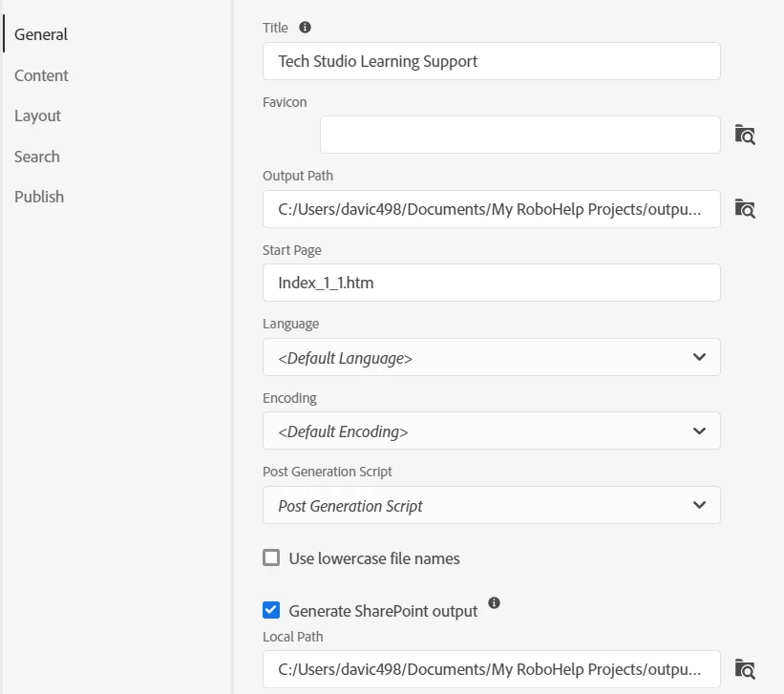Open the Language dropdown
The width and height of the screenshot is (784, 694).
tap(491, 357)
